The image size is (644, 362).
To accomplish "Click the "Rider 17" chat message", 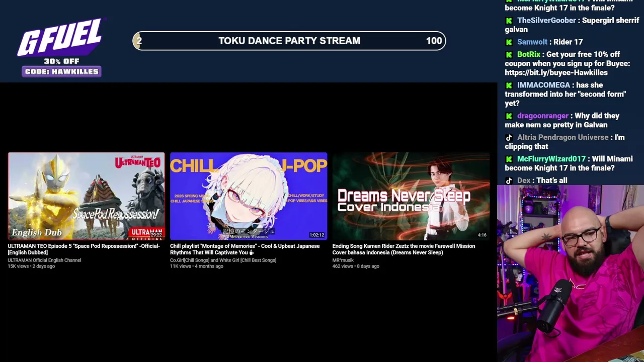I will 568,42.
